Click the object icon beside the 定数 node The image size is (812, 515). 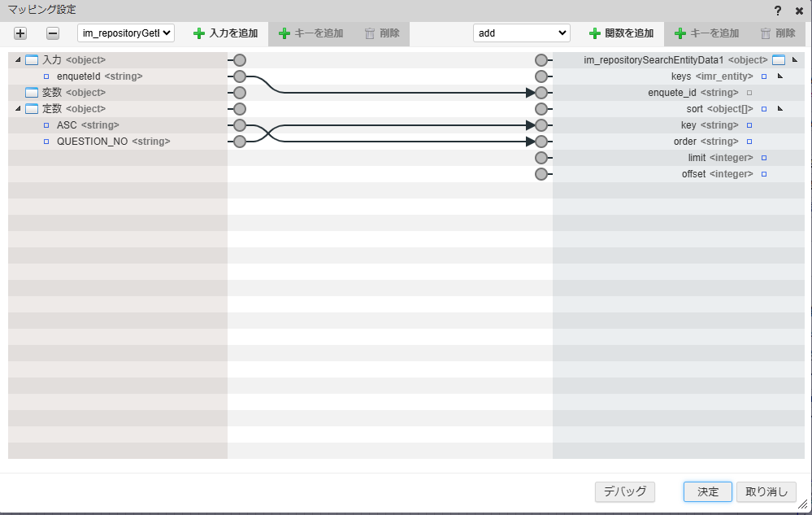coord(30,108)
